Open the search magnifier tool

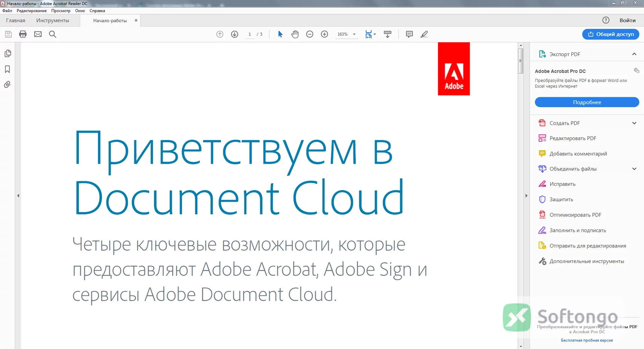point(53,34)
